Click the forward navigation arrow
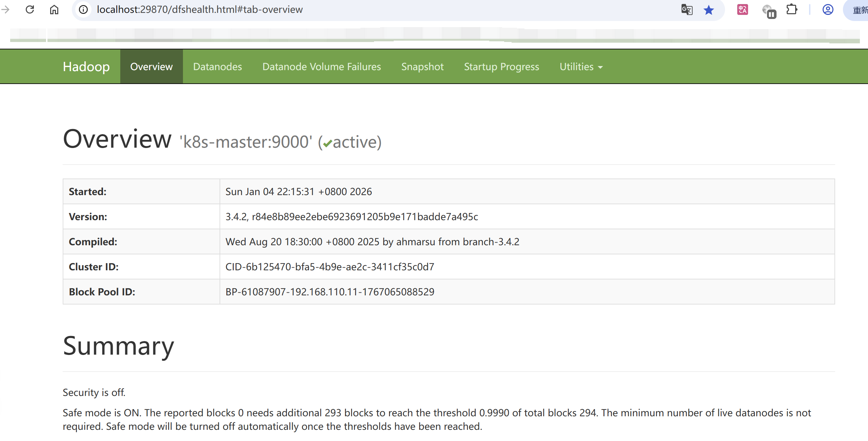The height and width of the screenshot is (441, 868). point(5,9)
